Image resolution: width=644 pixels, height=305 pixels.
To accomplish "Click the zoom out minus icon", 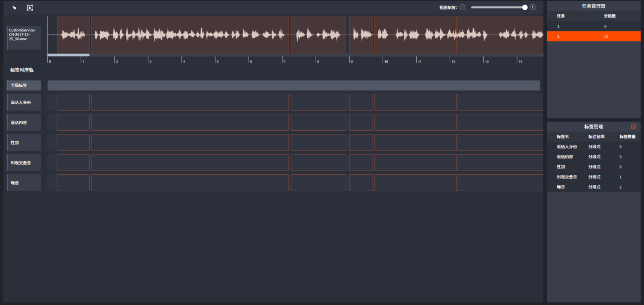I will [463, 7].
